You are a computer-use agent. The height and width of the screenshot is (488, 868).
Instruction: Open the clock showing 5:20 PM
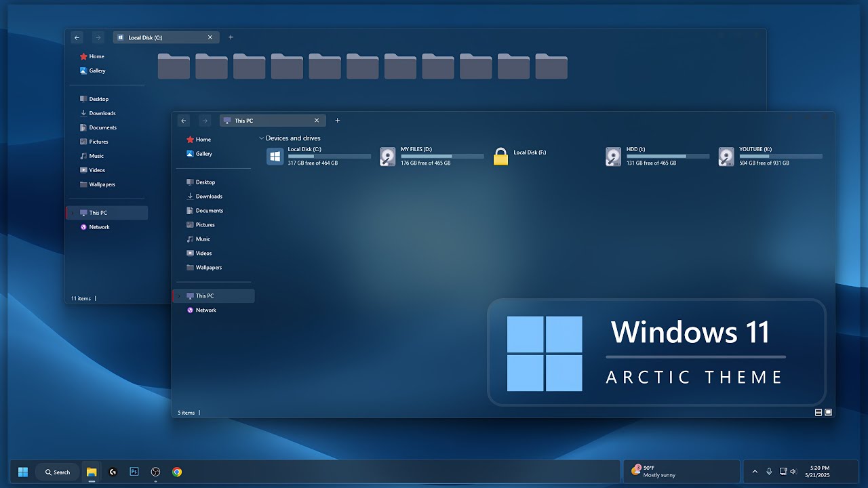tap(817, 471)
